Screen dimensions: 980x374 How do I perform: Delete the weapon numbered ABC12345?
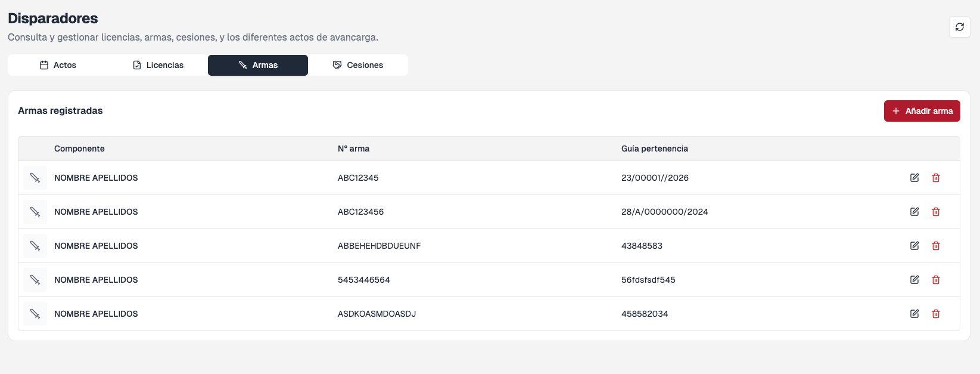pyautogui.click(x=936, y=178)
